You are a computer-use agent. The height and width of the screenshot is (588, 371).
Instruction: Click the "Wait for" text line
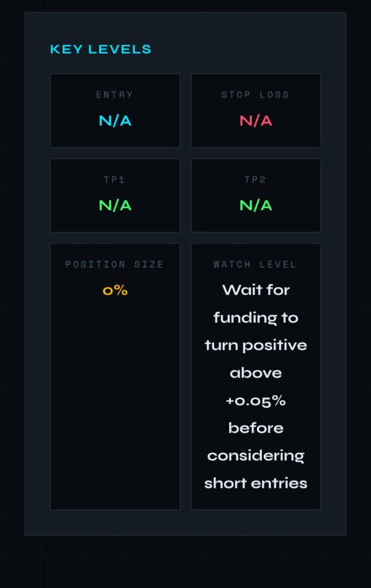click(x=256, y=290)
